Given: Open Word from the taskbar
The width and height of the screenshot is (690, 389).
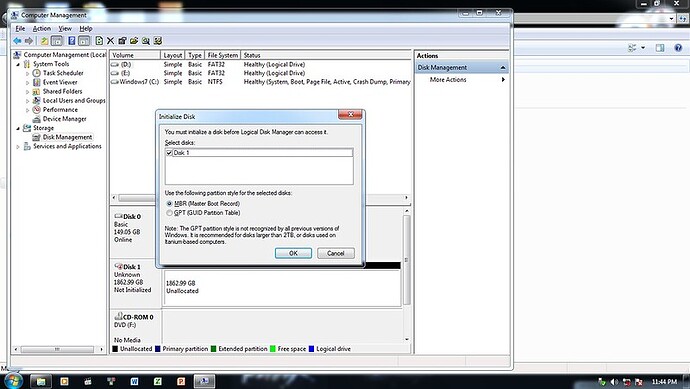Looking at the screenshot, I should pos(134,381).
